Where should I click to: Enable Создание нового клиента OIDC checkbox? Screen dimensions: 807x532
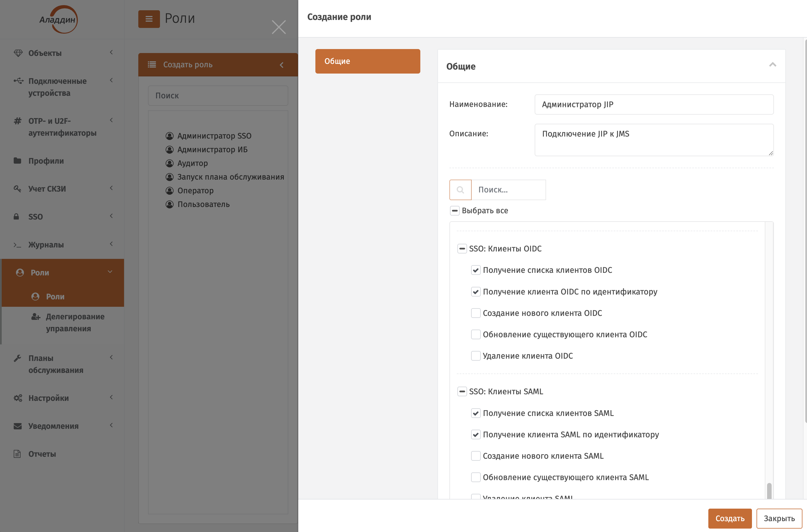point(475,313)
